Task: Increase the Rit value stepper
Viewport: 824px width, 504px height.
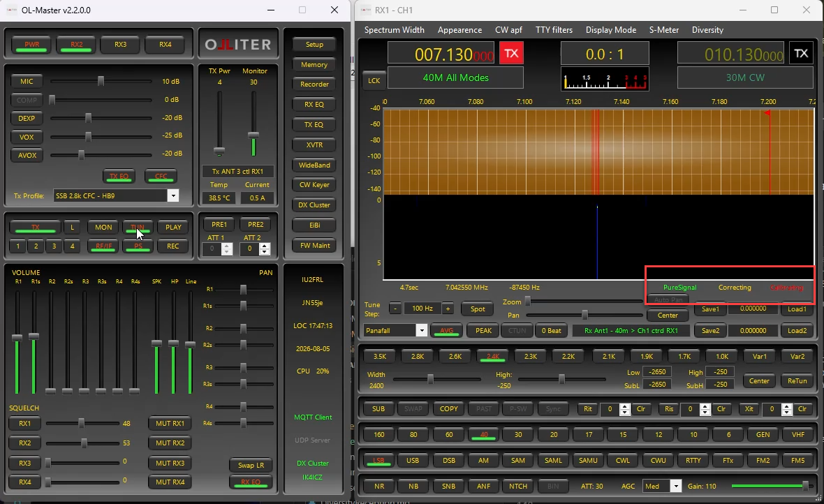Action: [624, 406]
